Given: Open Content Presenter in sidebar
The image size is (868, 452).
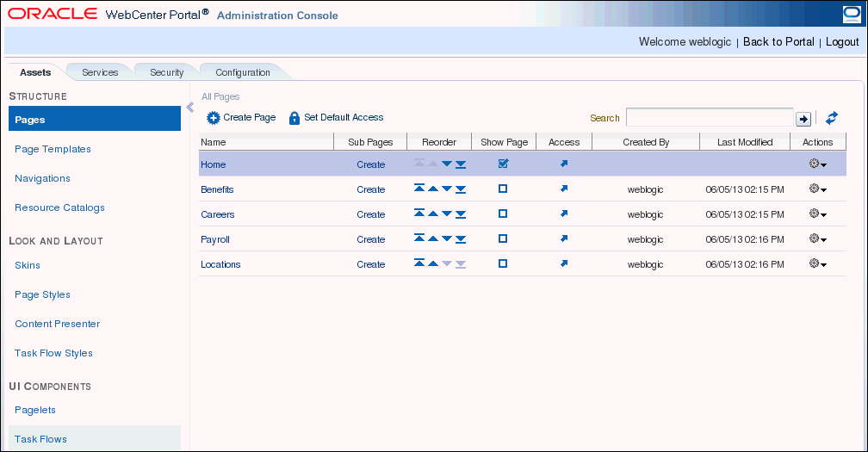Looking at the screenshot, I should [x=58, y=324].
